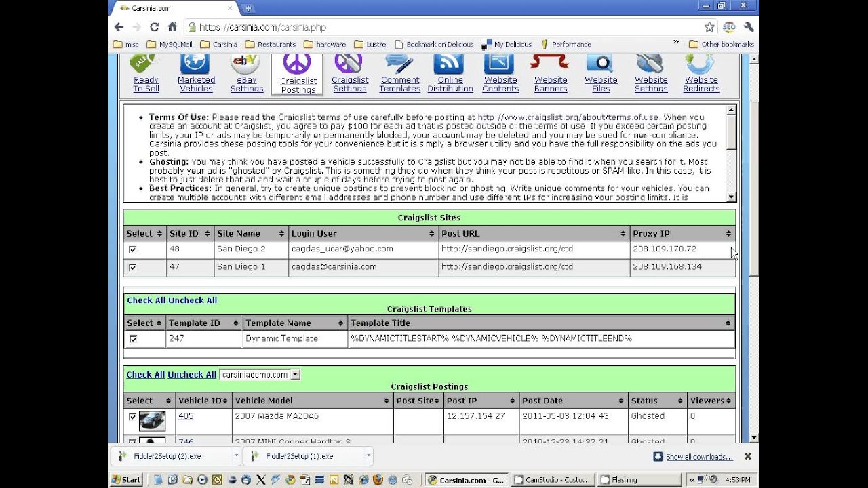Click the terms box scroll-down arrow
The image size is (868, 488).
(x=731, y=197)
